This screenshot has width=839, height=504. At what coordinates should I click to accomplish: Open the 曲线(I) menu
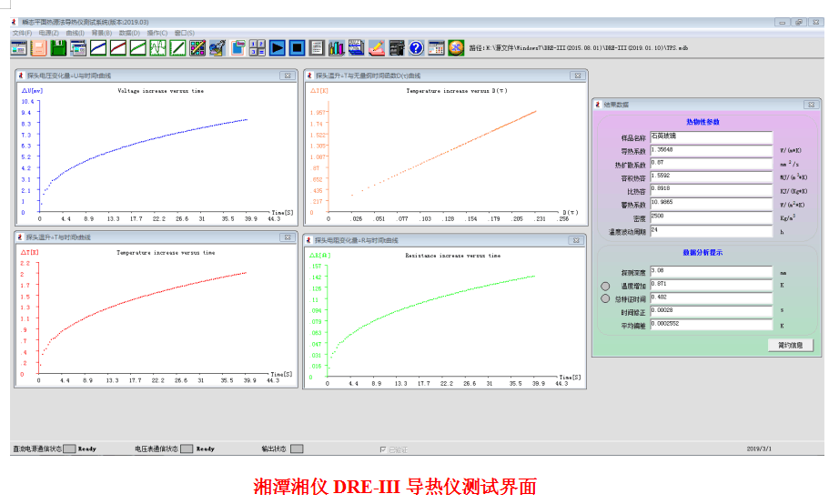[76, 33]
